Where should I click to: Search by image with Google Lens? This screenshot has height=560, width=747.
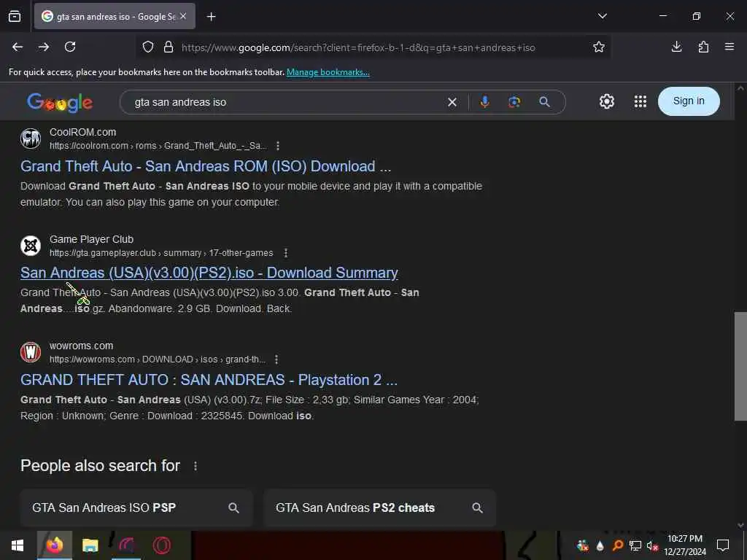514,102
